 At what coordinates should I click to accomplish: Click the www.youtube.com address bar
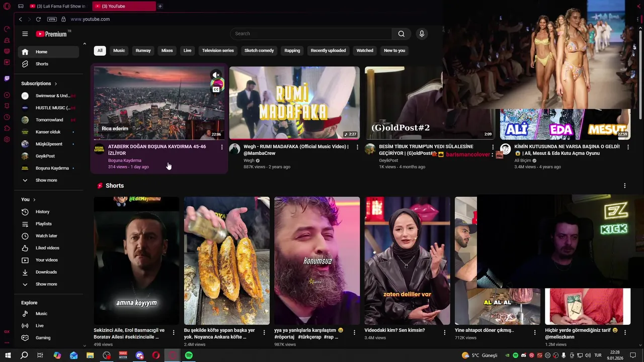(90, 19)
